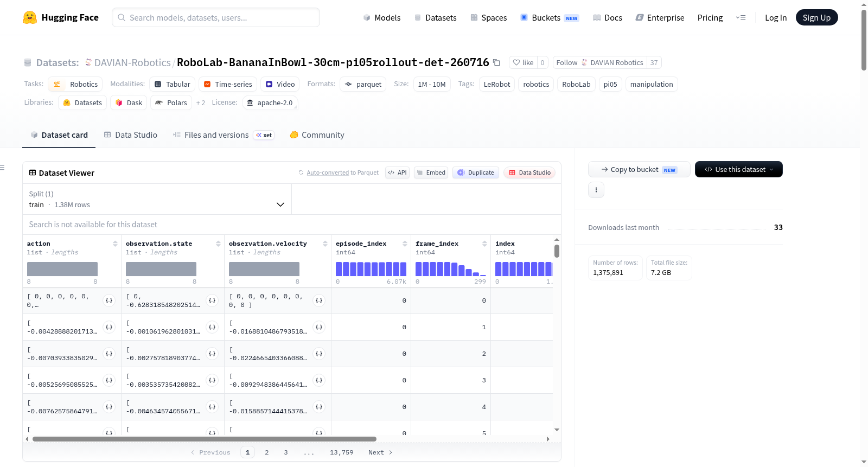Jump to last page 13,759
868x467 pixels.
coord(342,452)
